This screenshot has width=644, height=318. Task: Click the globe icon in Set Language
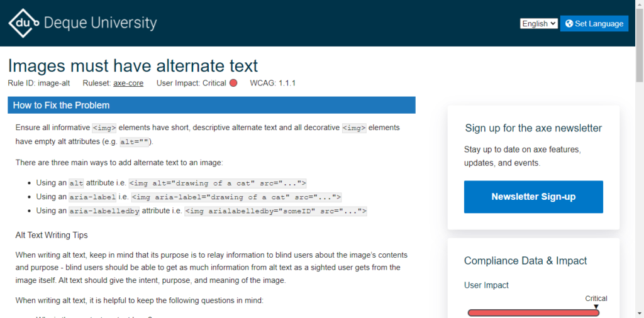pos(569,24)
